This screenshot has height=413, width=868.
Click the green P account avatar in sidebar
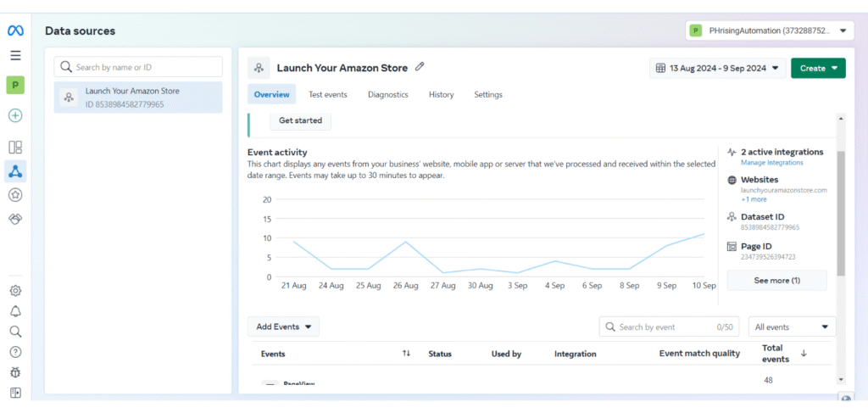click(x=15, y=86)
